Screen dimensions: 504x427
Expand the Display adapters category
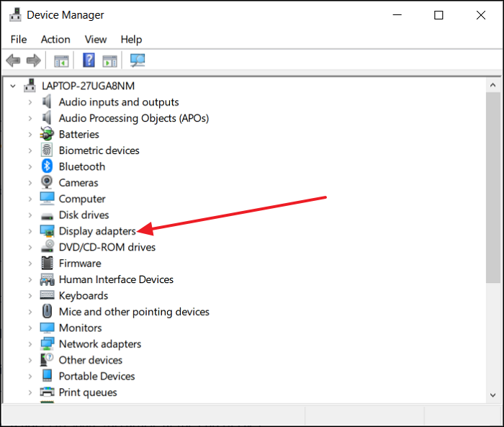click(x=30, y=231)
